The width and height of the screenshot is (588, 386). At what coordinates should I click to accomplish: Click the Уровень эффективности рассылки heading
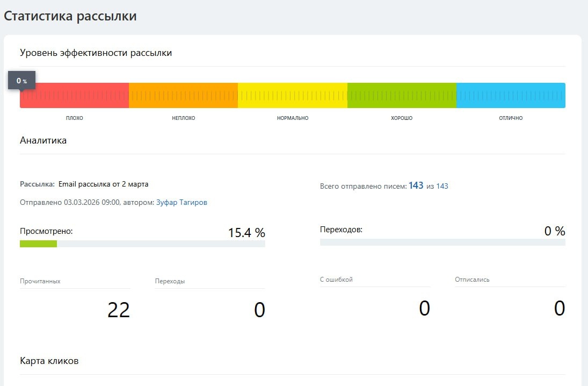[x=96, y=53]
